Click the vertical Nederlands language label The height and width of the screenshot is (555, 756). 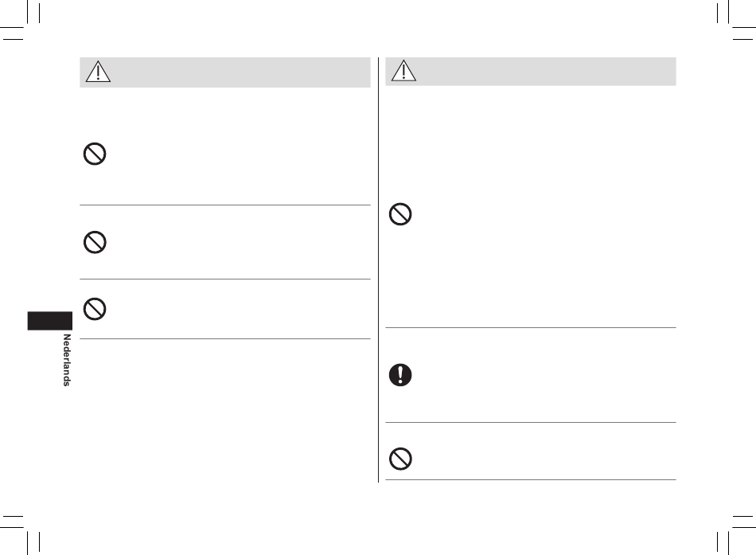point(67,360)
